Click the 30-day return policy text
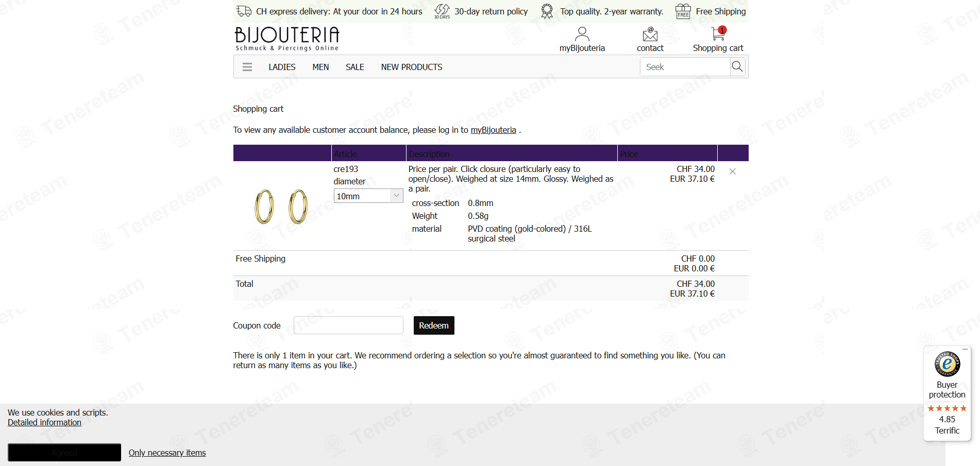Screen dimensions: 980x466 [491, 11]
